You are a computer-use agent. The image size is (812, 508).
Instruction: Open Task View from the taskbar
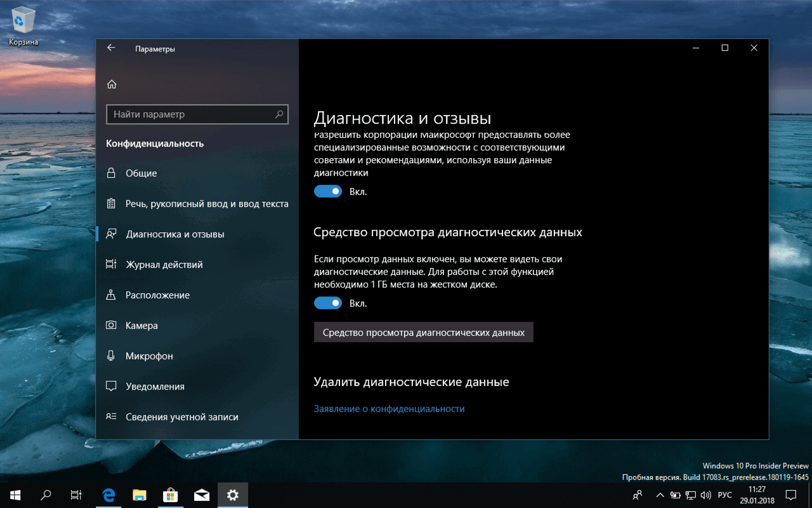(x=76, y=495)
